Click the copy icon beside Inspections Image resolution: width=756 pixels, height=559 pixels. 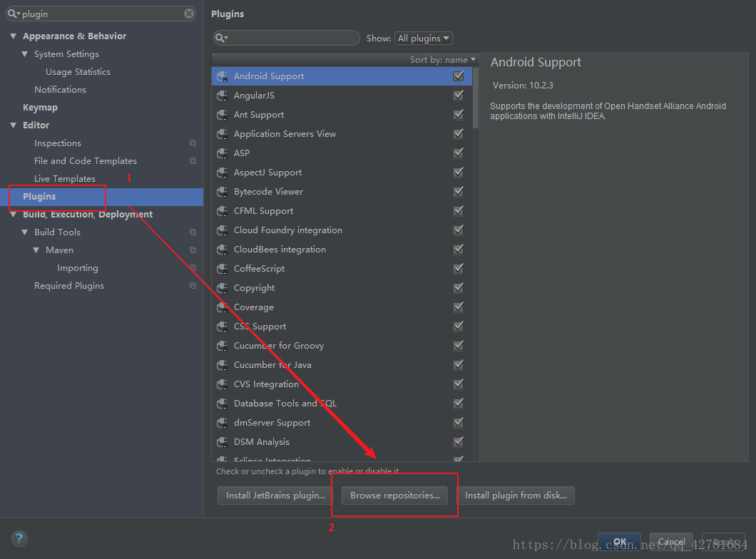tap(193, 143)
